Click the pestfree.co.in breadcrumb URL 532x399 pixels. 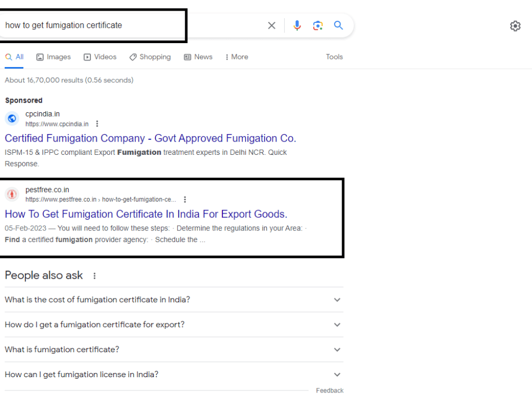pyautogui.click(x=101, y=199)
